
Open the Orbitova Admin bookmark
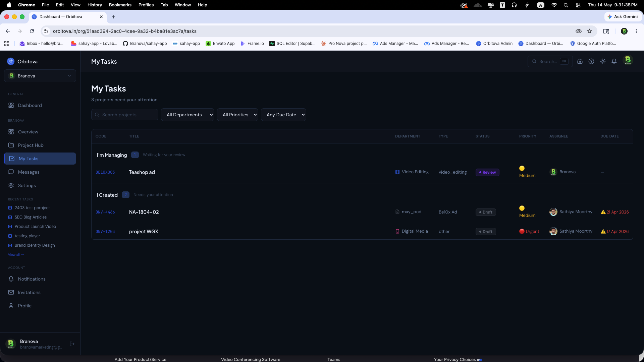pos(494,44)
